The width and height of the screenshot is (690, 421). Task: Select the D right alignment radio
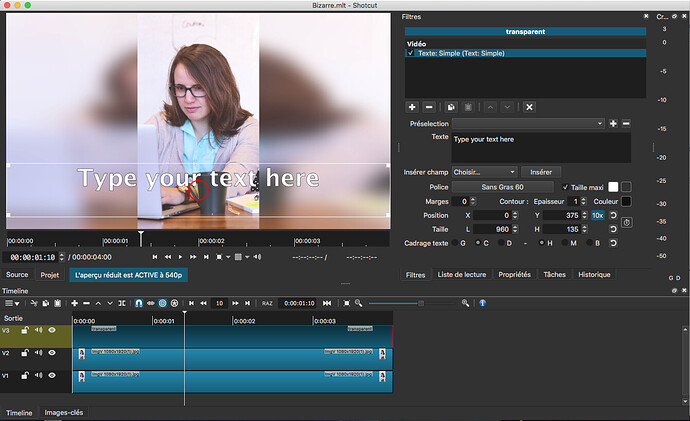point(501,243)
